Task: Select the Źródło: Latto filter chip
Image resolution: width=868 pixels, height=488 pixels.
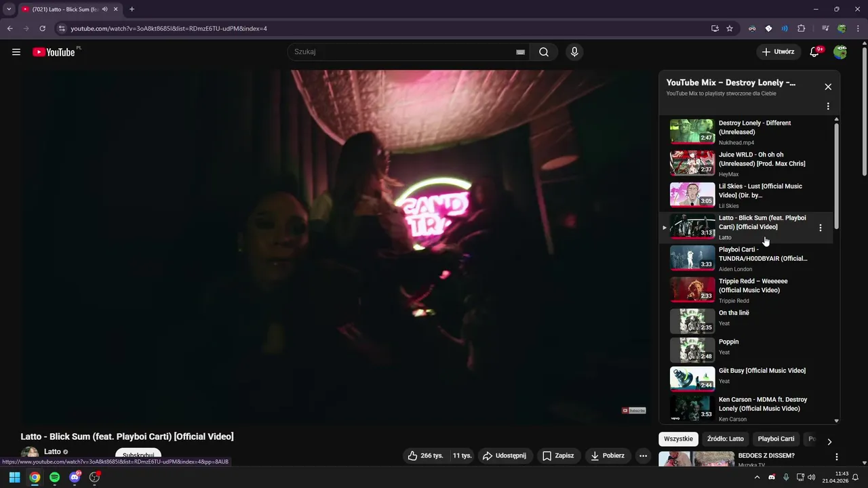Action: pos(726,439)
